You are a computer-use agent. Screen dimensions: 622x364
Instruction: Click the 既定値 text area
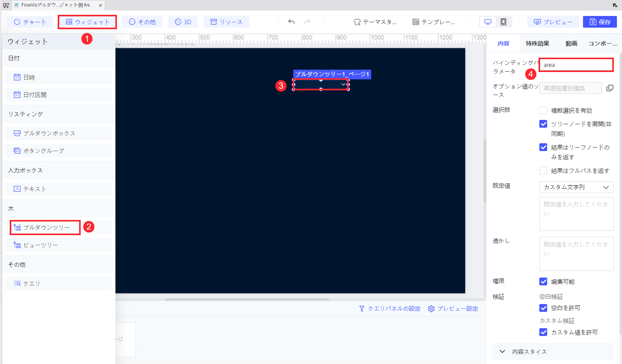(576, 214)
